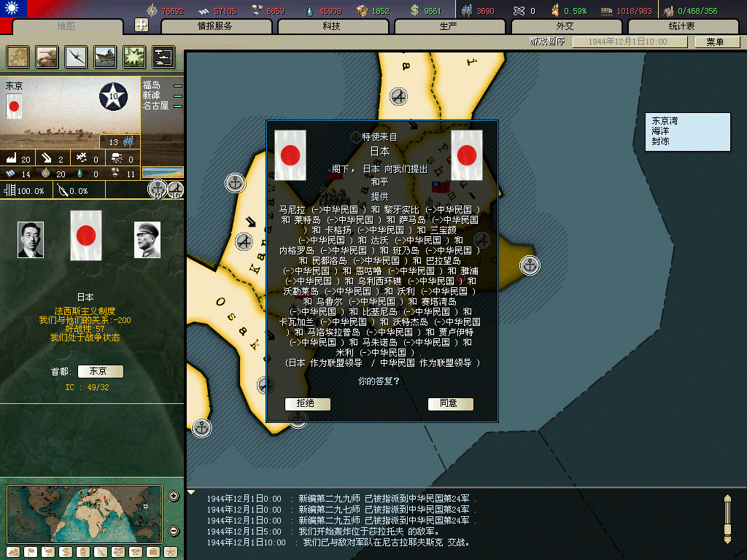747x560 pixels.
Task: Click the star badge showing 10
Action: pos(113,96)
